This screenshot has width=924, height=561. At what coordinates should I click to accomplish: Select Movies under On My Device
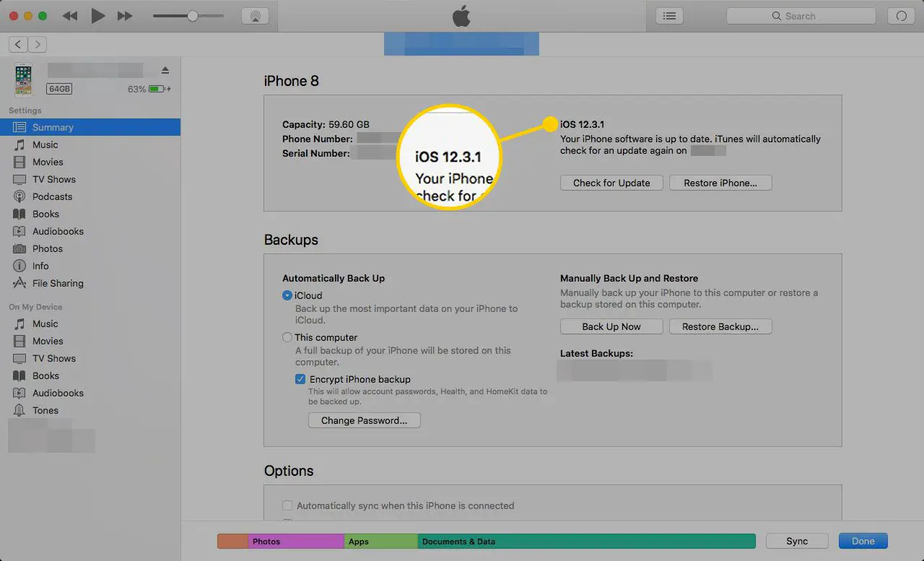tap(90, 341)
